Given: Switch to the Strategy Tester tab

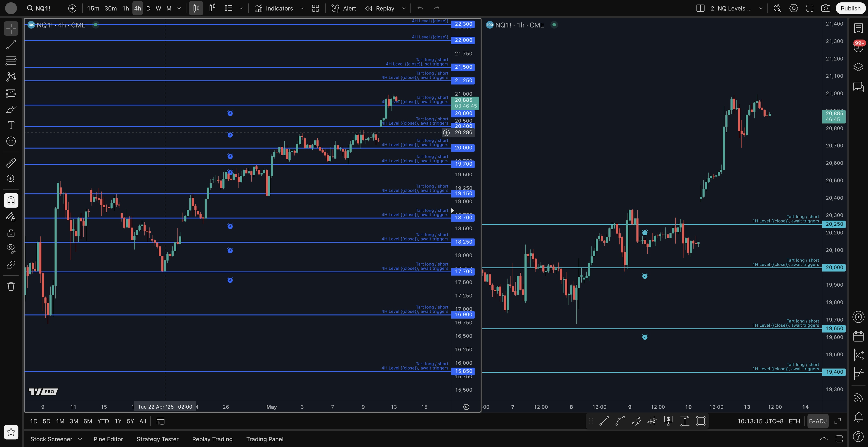Looking at the screenshot, I should (x=157, y=439).
